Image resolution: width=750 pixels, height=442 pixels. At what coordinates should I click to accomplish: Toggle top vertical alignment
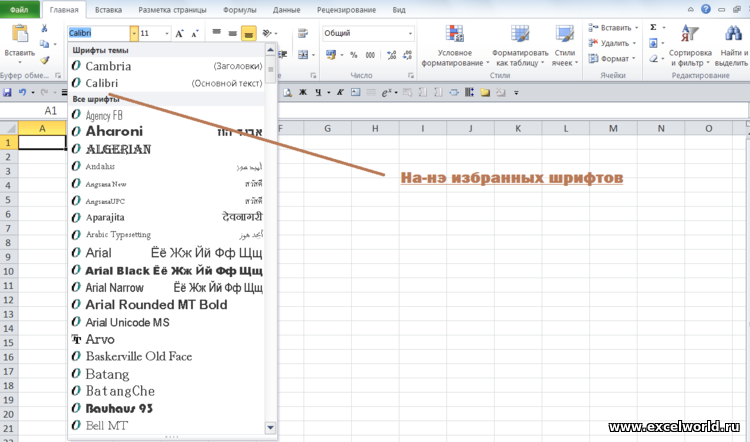pos(217,33)
